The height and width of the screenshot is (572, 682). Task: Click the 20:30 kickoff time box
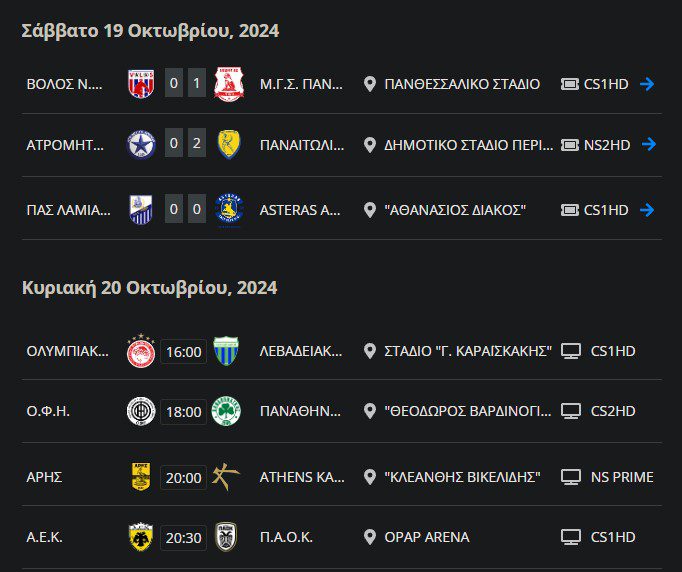[183, 537]
